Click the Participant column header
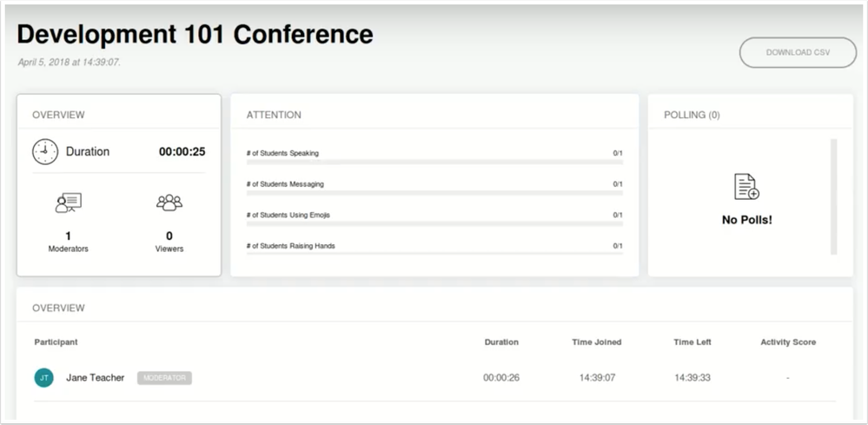The image size is (868, 425). [56, 342]
